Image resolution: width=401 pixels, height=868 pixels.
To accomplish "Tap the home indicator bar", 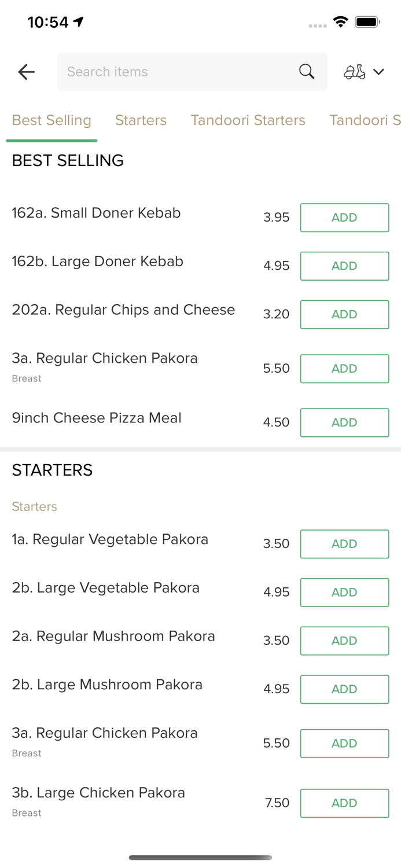I will pos(200,858).
